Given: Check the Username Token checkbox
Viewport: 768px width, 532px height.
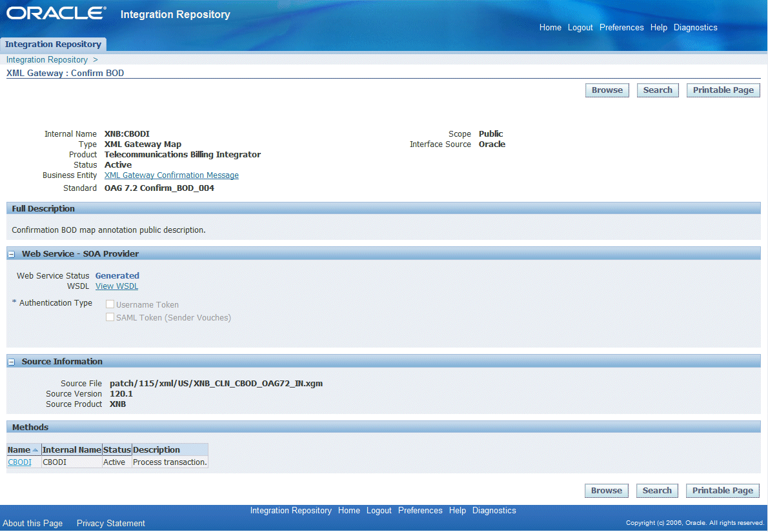Looking at the screenshot, I should click(110, 304).
